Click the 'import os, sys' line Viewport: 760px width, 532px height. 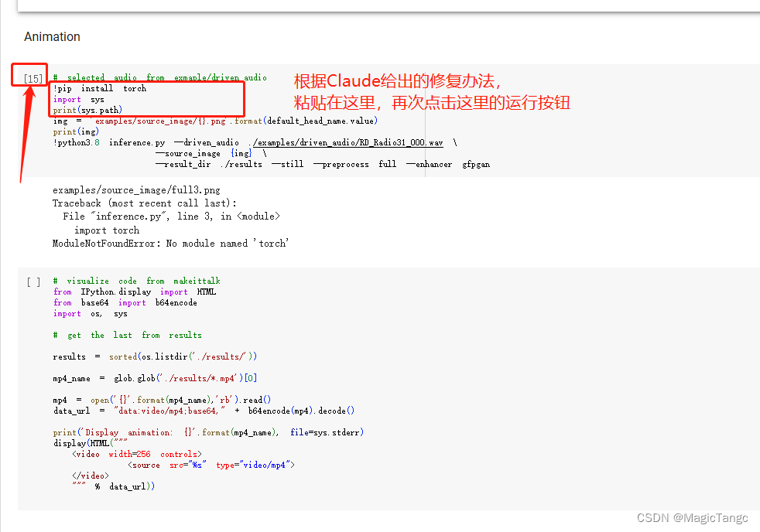coord(90,314)
